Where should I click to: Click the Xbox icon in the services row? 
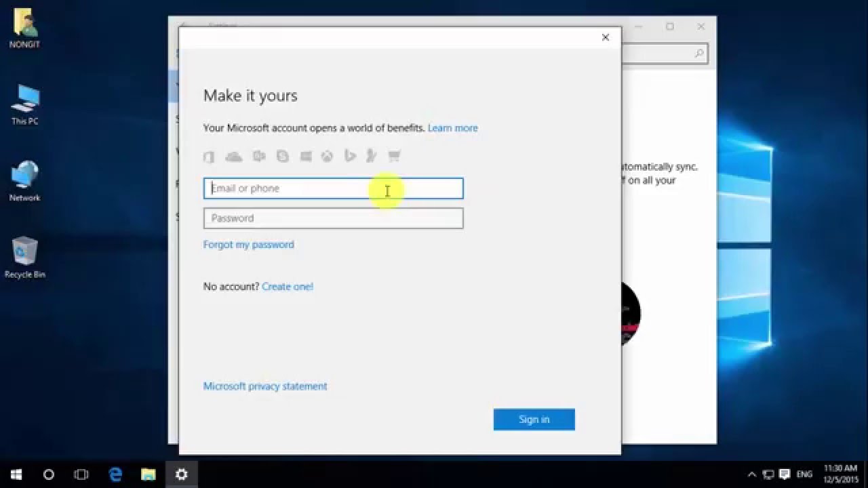(327, 157)
